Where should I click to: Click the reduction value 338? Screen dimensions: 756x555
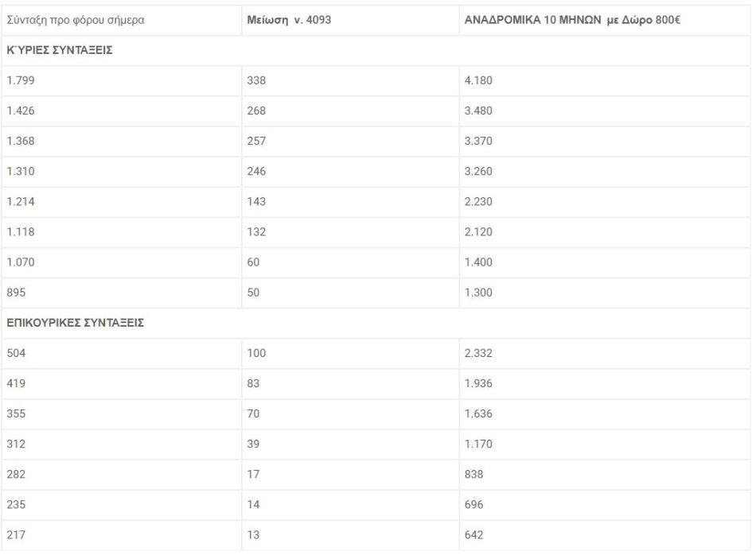pos(350,80)
